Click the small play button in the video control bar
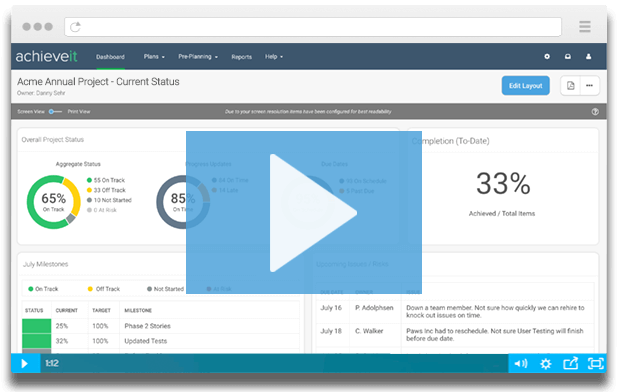This screenshot has height=392, width=617. (24, 363)
